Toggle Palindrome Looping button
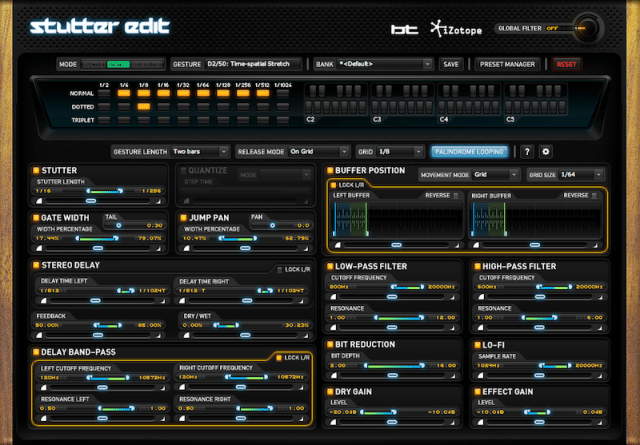Image resolution: width=640 pixels, height=445 pixels. [469, 152]
